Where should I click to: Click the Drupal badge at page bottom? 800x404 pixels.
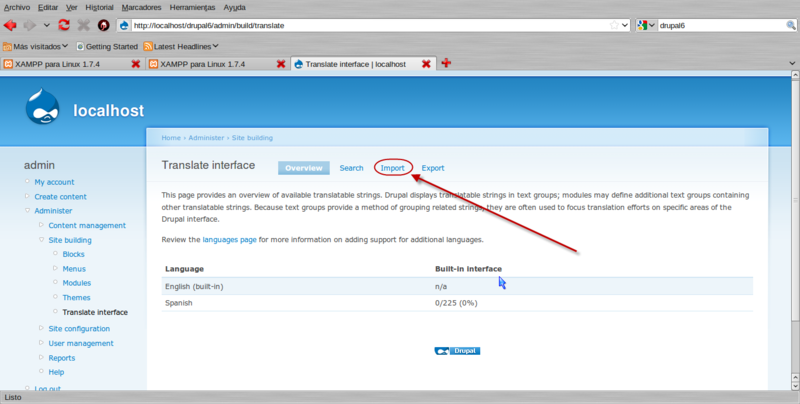(x=458, y=351)
